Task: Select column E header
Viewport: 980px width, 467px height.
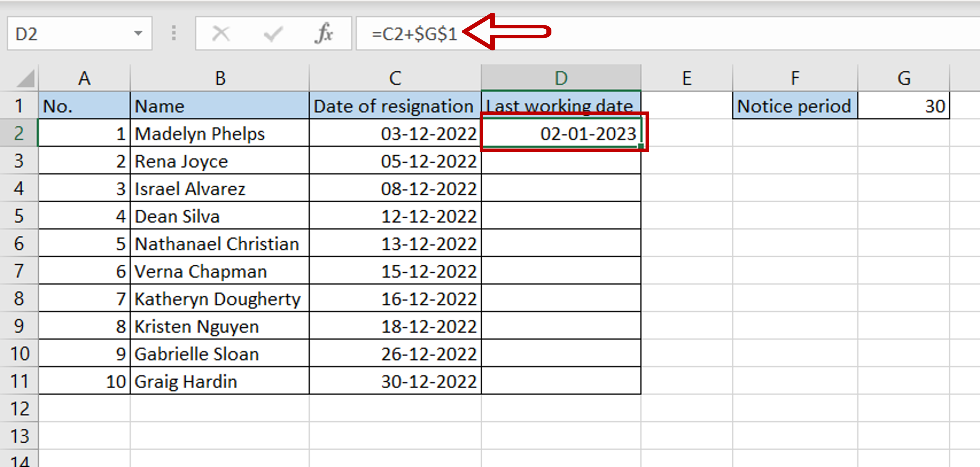Action: [x=687, y=78]
